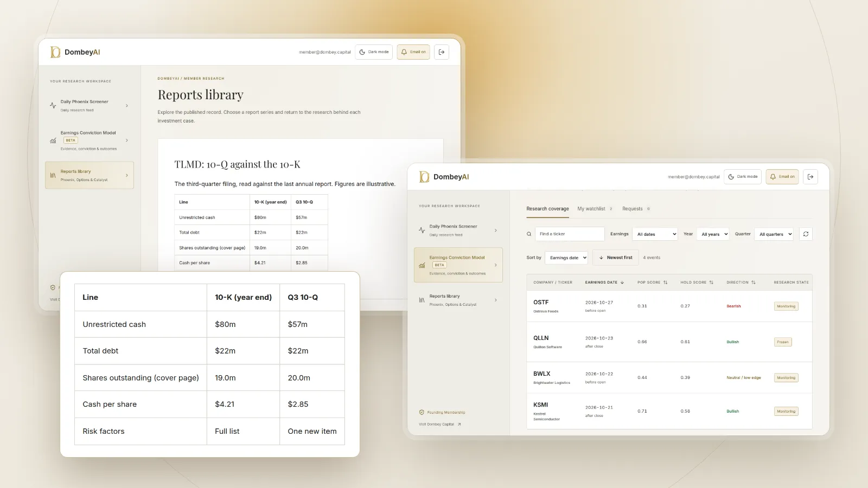
Task: Click the magnifier icon beside Find a ticker
Action: [x=529, y=234]
